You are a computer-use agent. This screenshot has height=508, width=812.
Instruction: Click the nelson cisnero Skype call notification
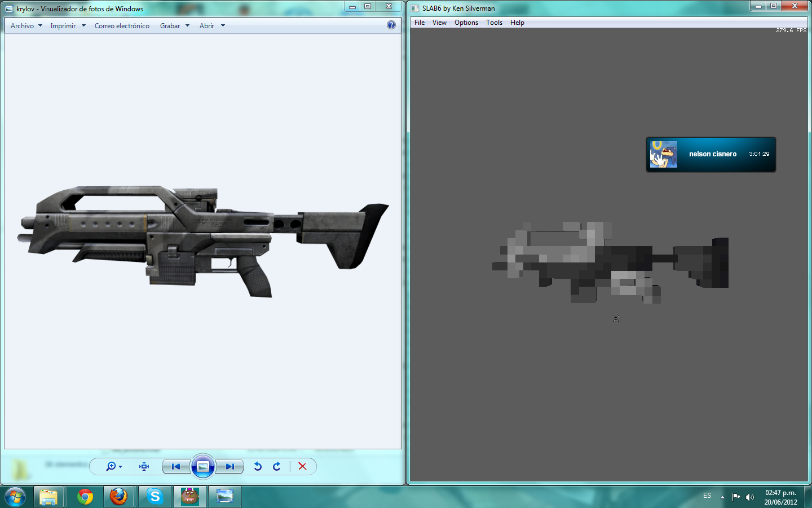710,154
